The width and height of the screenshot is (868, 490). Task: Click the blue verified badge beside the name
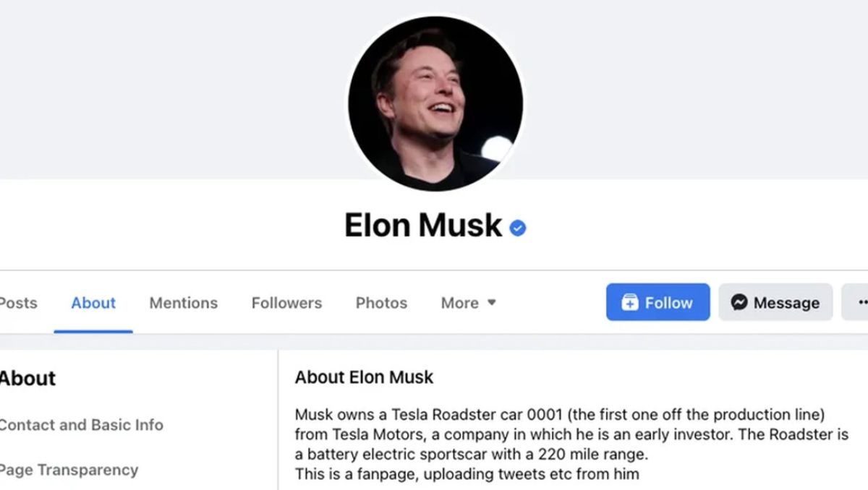518,228
